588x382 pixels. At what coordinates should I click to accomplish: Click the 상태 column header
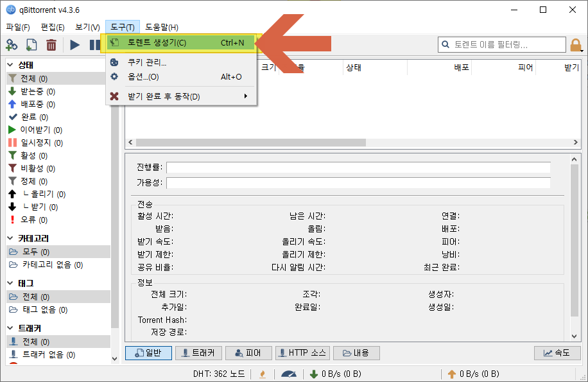point(375,67)
